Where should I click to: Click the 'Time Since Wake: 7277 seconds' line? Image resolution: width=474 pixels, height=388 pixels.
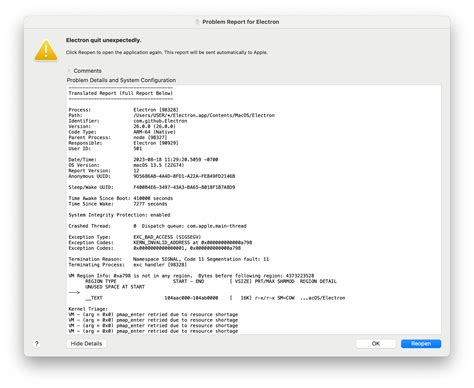[118, 204]
